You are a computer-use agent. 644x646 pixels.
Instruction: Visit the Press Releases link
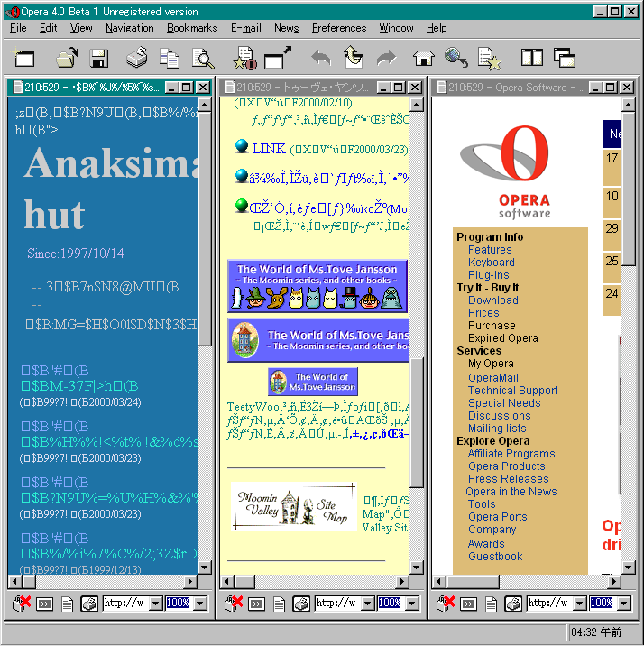pos(508,479)
